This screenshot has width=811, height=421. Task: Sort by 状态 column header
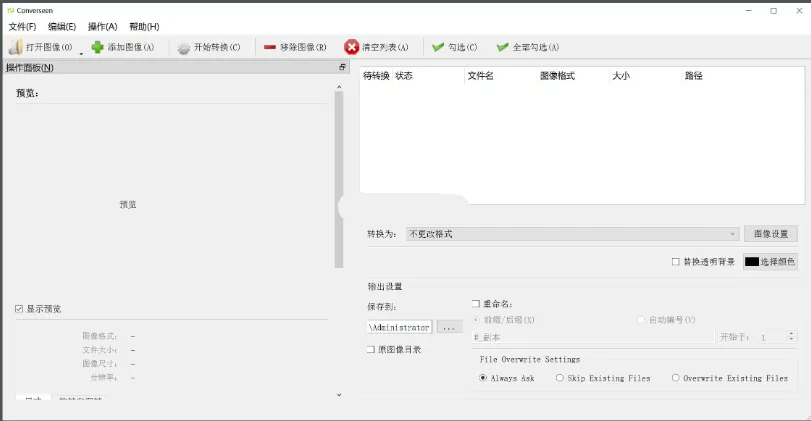pos(428,76)
